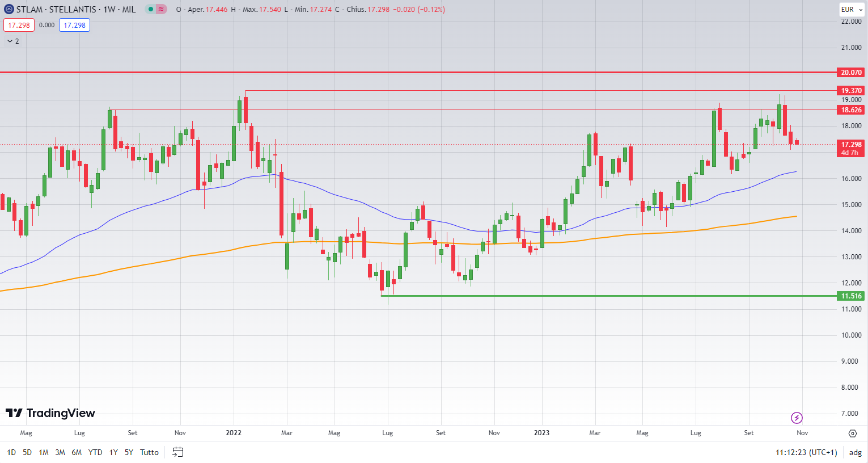Click the green 11.516 price label
The image size is (868, 463).
point(851,296)
